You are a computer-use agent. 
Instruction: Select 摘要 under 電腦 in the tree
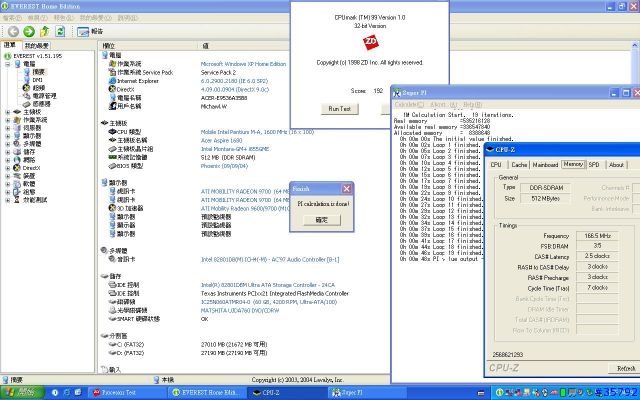click(x=38, y=72)
